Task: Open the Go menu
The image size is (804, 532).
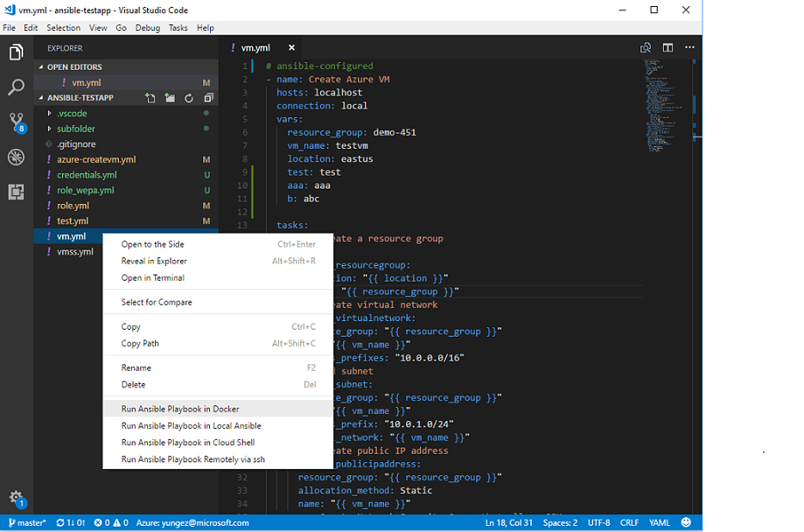Action: pyautogui.click(x=121, y=28)
